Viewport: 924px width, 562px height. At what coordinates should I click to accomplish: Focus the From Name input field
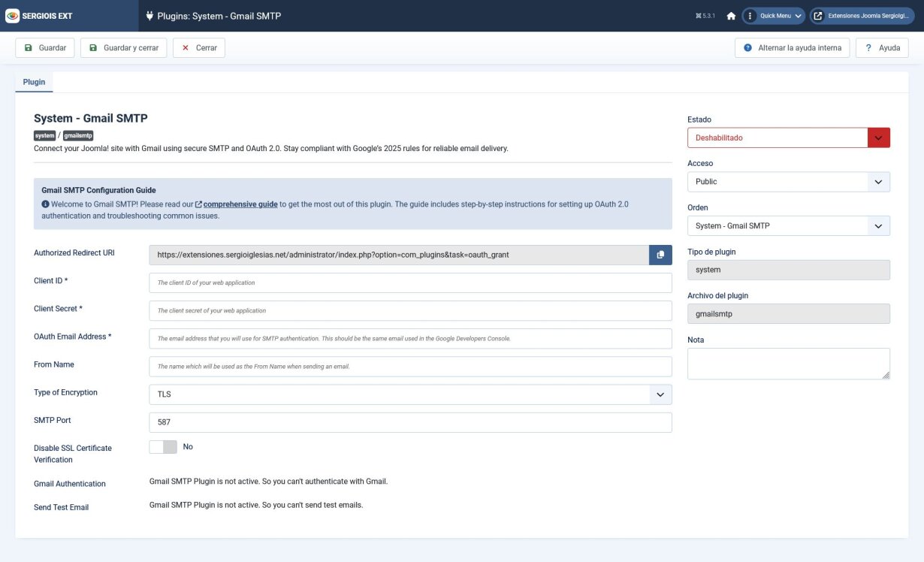pyautogui.click(x=410, y=367)
